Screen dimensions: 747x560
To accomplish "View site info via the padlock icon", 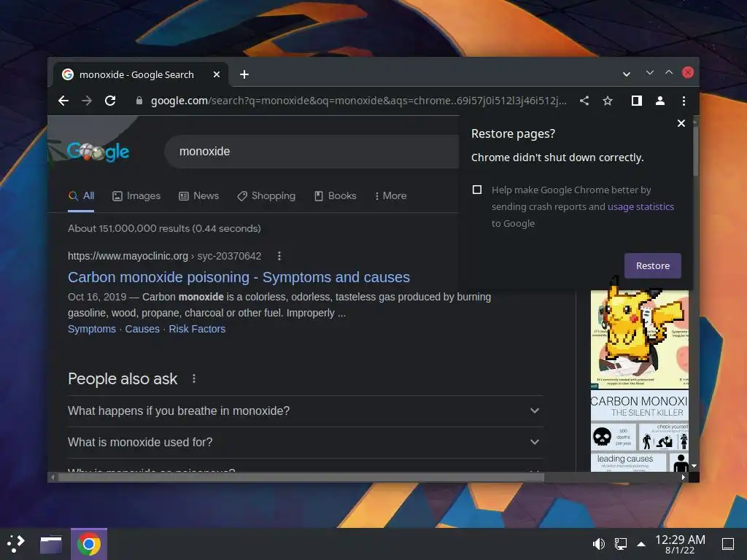I will pos(139,101).
